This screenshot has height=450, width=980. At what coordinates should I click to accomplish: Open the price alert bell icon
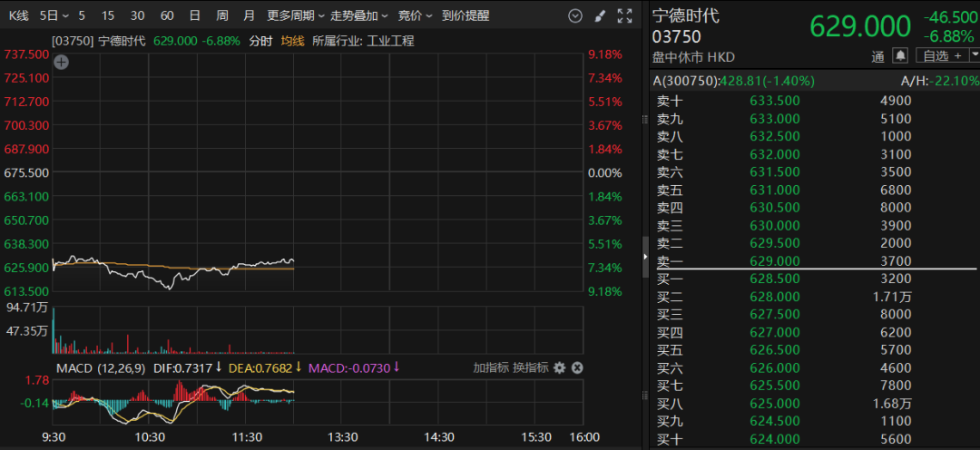pos(900,56)
